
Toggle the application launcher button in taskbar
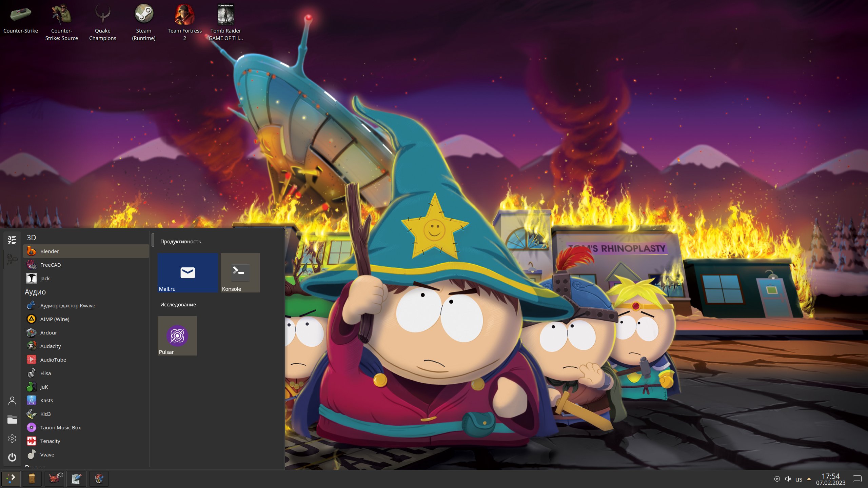[x=11, y=479]
